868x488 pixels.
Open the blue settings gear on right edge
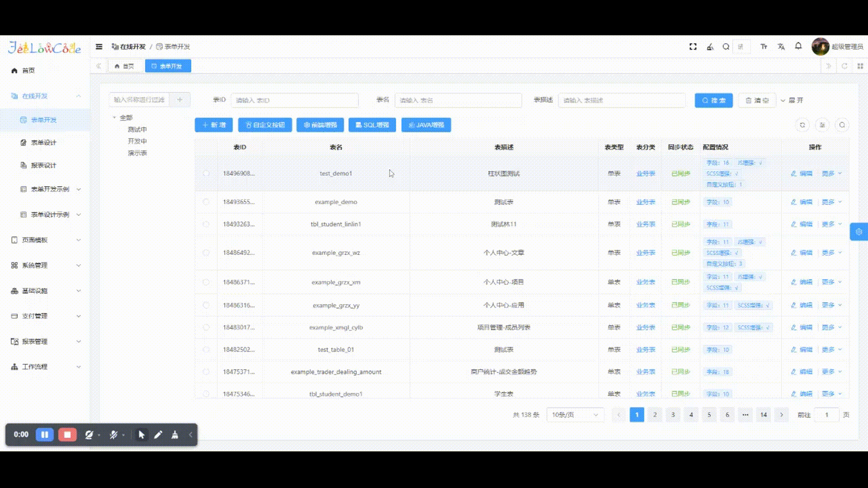point(859,231)
